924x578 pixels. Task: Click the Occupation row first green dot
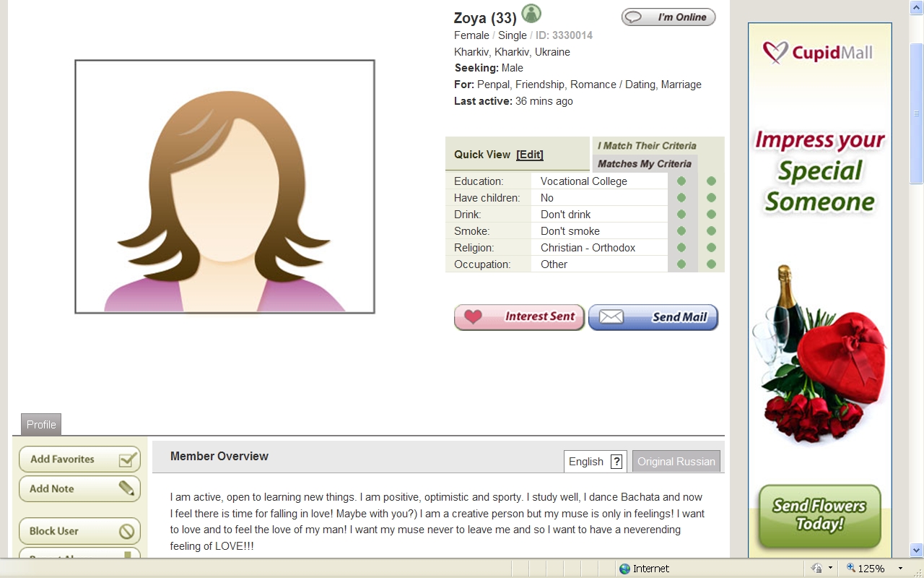pyautogui.click(x=681, y=264)
